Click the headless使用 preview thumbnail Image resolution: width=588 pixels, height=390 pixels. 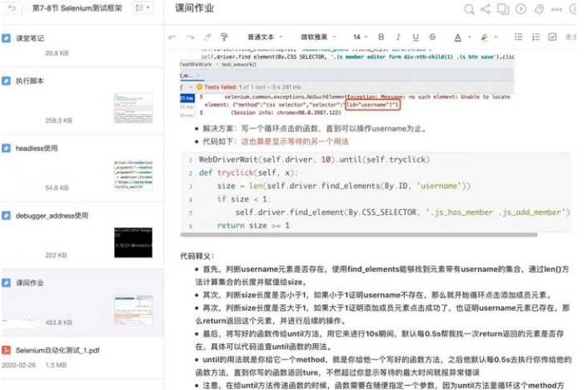click(133, 175)
